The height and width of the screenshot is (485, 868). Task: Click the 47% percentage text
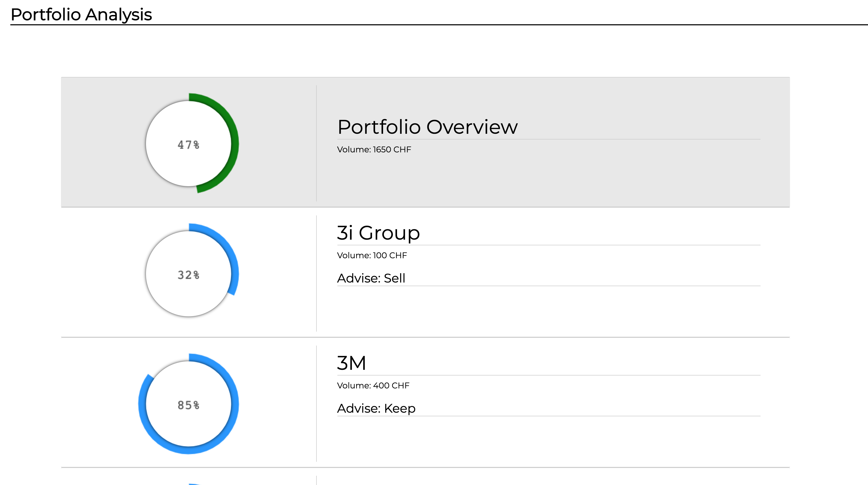pyautogui.click(x=188, y=145)
